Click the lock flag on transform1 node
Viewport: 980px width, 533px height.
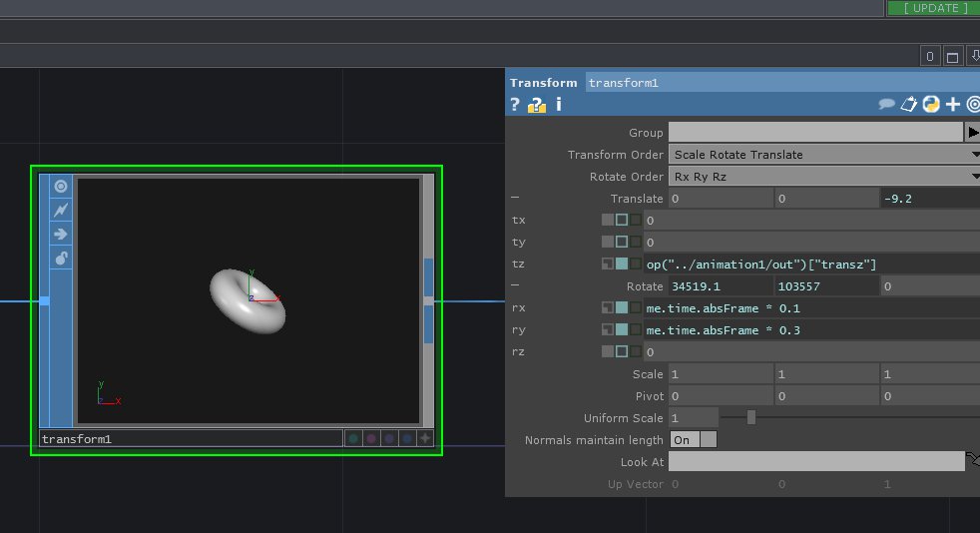coord(61,259)
